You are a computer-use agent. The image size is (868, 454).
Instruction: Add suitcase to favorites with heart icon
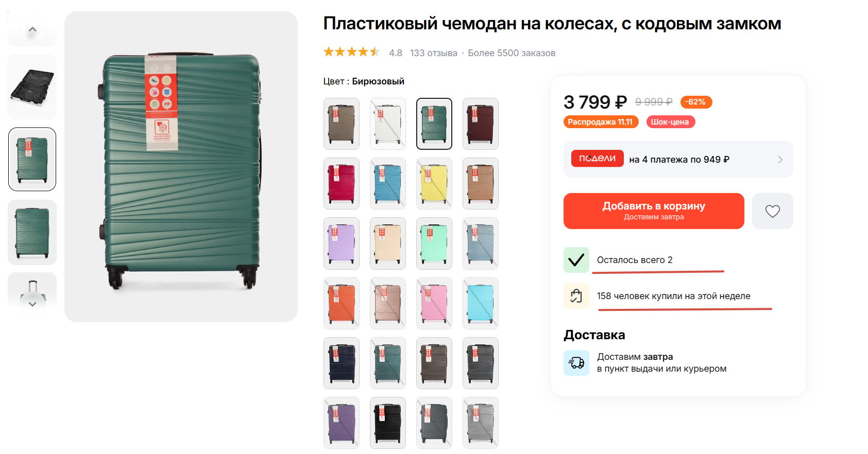pos(772,211)
